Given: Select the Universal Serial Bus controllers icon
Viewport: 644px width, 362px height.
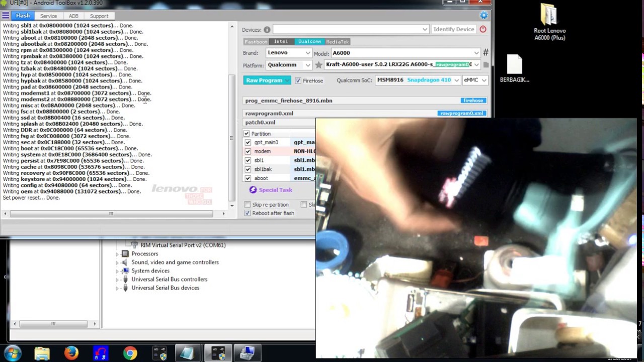Looking at the screenshot, I should [125, 280].
